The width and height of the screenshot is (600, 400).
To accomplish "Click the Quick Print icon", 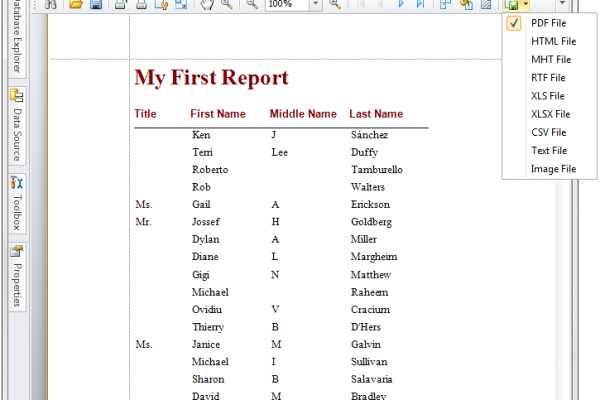I will coord(141,4).
